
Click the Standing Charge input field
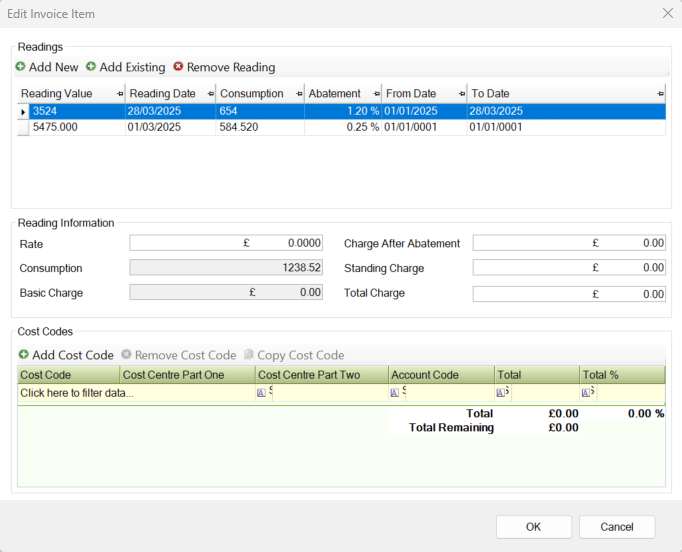point(568,268)
